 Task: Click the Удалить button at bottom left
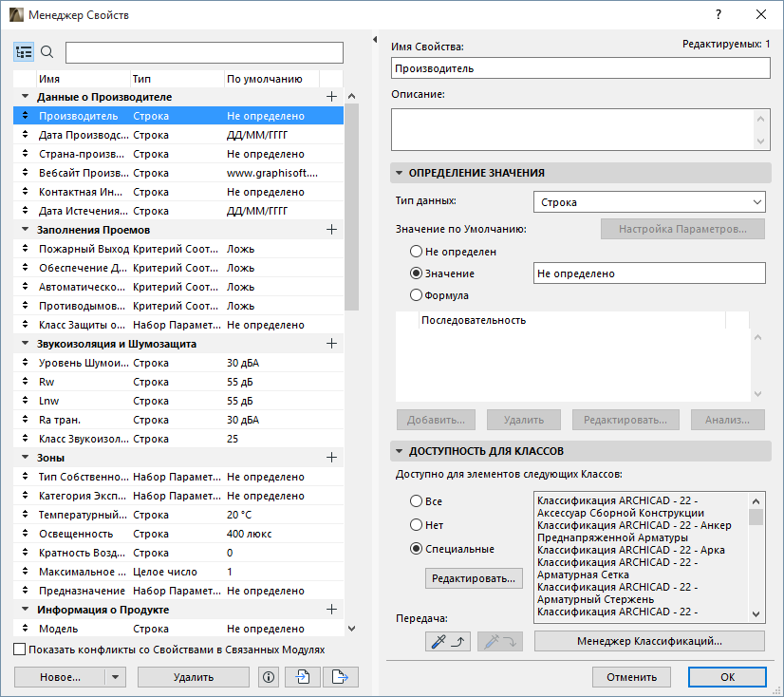click(194, 677)
